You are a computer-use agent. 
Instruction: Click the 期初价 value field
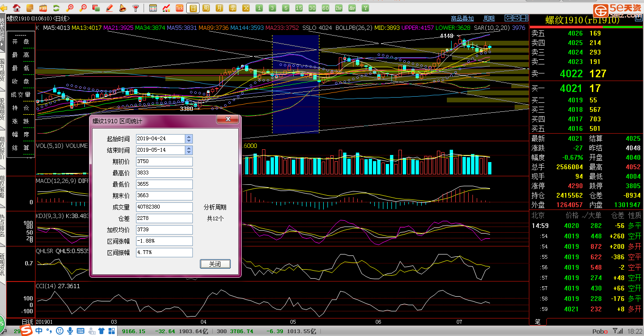tap(164, 162)
